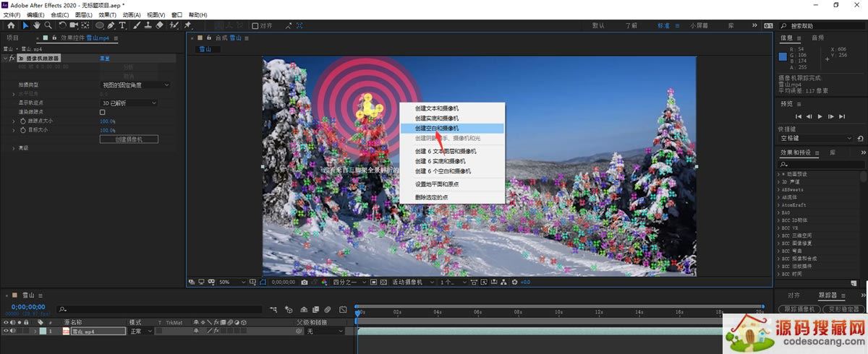Choose the Eraser tool

(159, 25)
